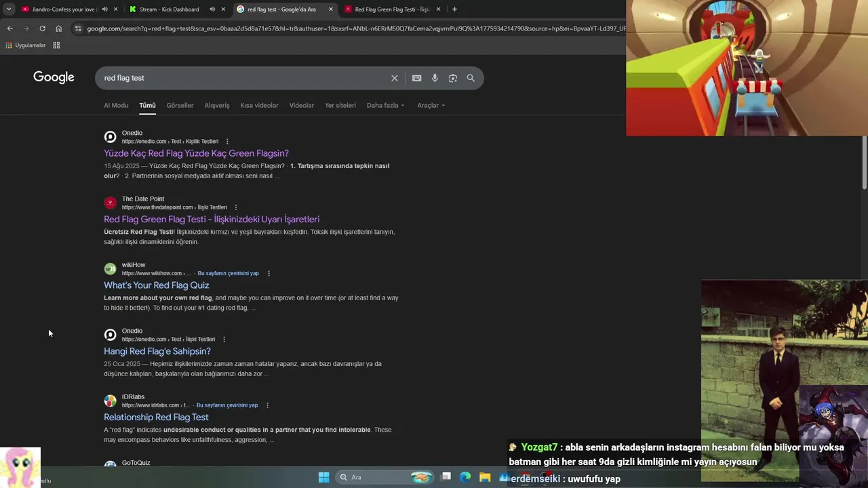Click the GoToQuiz result source name
This screenshot has height=488, width=868.
pos(136,463)
